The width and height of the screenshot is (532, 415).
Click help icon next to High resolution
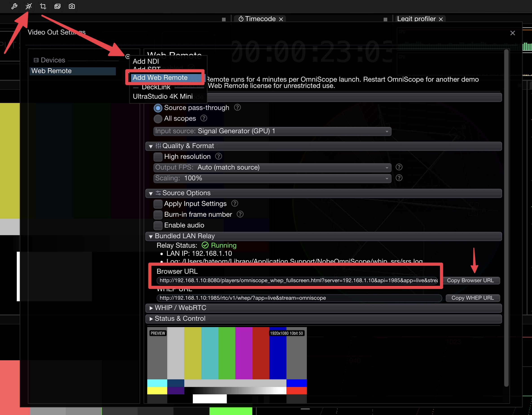pos(218,156)
